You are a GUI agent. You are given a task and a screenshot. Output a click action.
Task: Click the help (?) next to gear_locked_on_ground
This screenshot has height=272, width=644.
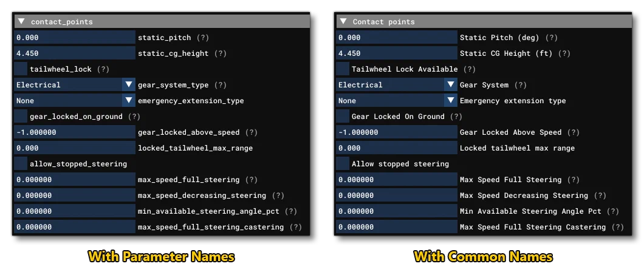pos(134,117)
